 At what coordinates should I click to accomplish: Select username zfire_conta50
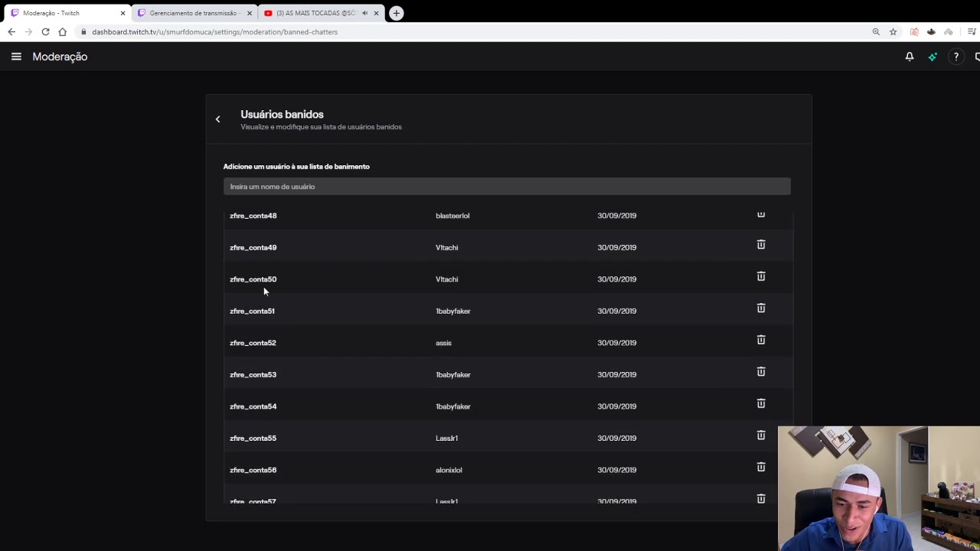point(253,279)
